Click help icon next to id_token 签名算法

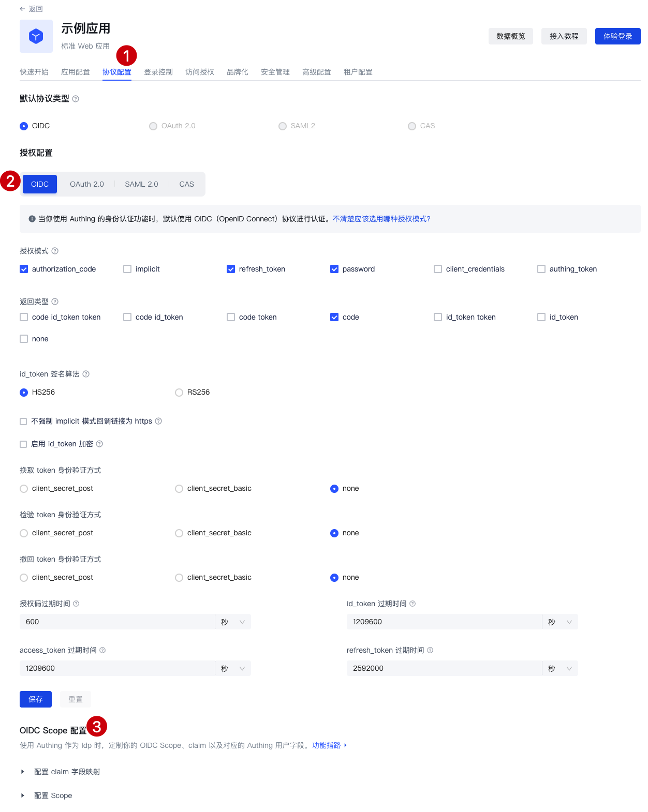86,374
